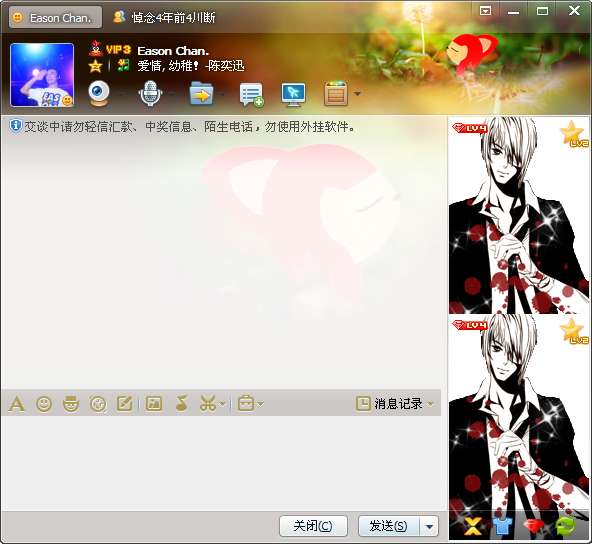This screenshot has height=544, width=592.
Task: Send a window shake nudge icon
Action: coord(98,404)
